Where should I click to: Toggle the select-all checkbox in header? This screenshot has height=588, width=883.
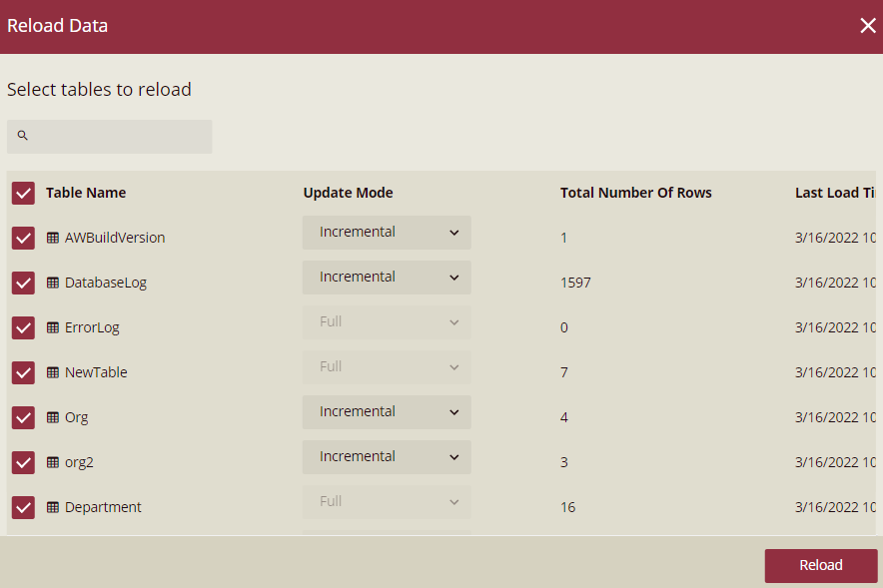23,193
